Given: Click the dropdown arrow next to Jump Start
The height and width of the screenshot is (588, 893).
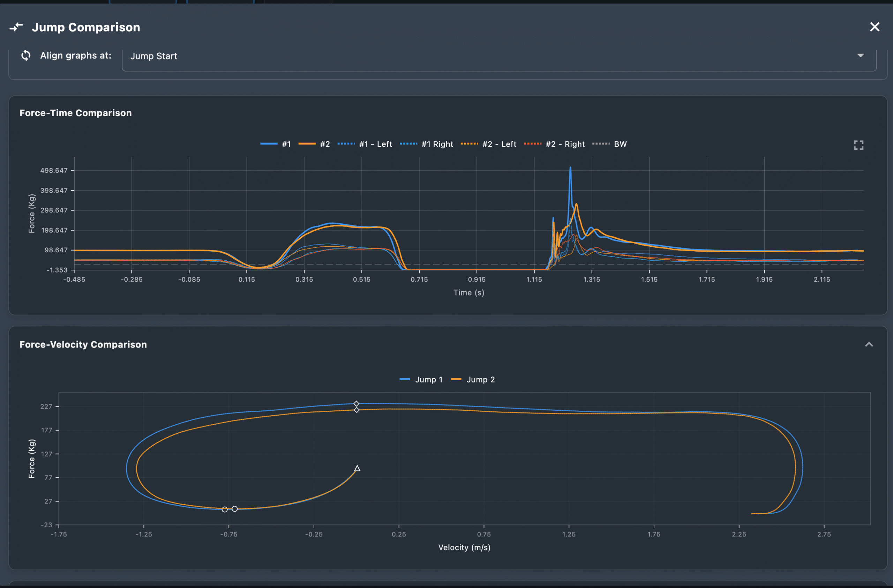Looking at the screenshot, I should (x=860, y=55).
